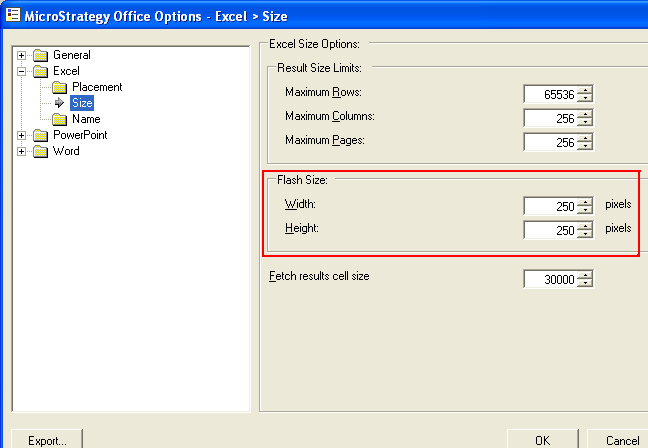Click the Maximum Rows label

pyautogui.click(x=323, y=92)
